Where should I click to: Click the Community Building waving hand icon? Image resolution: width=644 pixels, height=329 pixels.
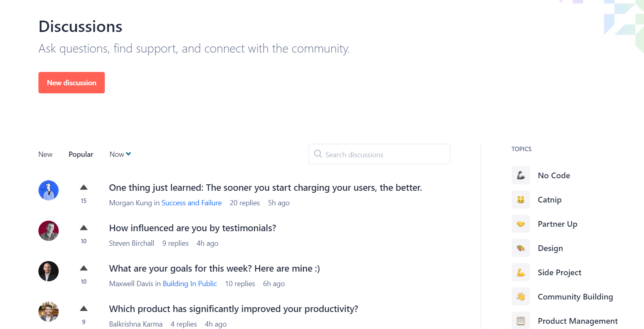521,297
